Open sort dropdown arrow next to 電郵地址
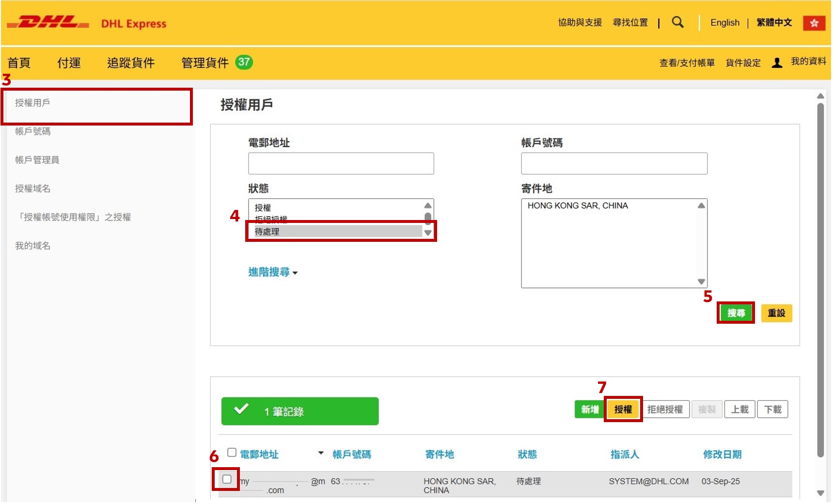Viewport: 833px width, 504px height. [321, 453]
